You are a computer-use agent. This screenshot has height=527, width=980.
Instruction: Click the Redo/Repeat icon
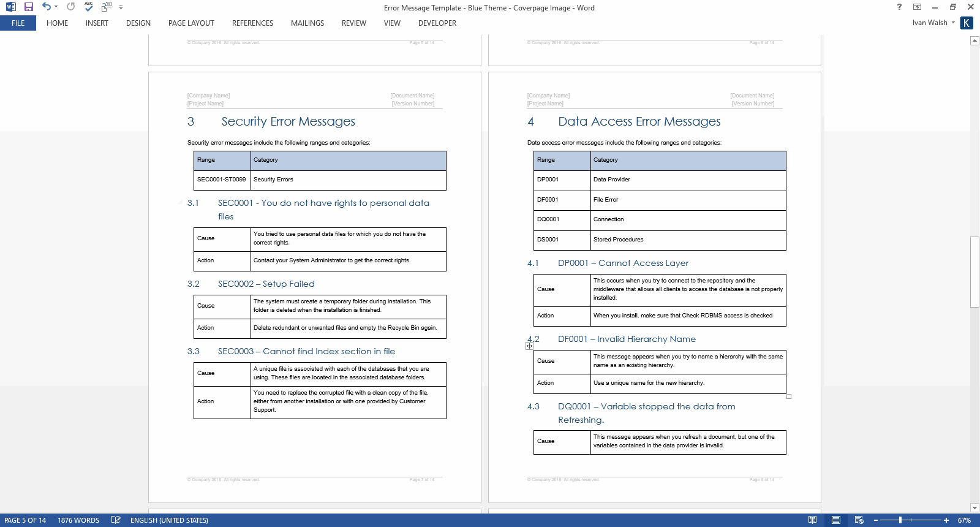[x=70, y=7]
